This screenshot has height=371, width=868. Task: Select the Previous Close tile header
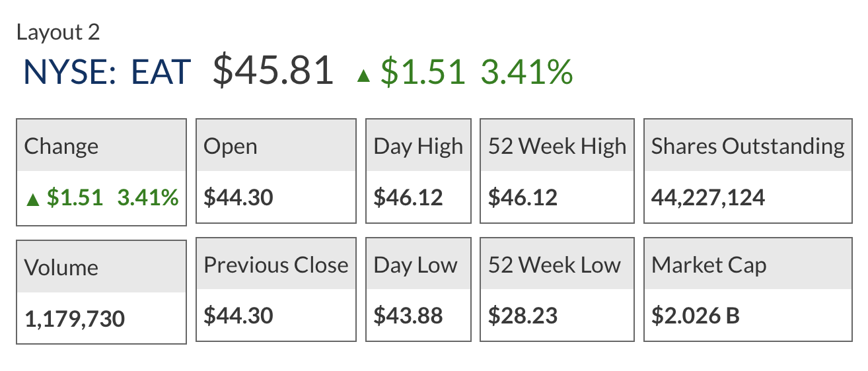pos(276,265)
